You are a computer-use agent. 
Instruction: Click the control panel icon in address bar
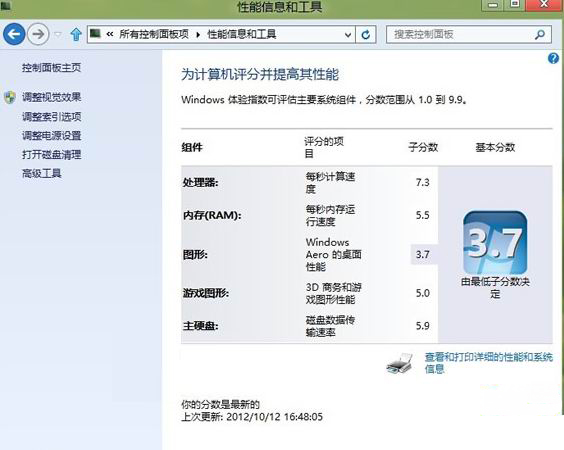point(95,34)
